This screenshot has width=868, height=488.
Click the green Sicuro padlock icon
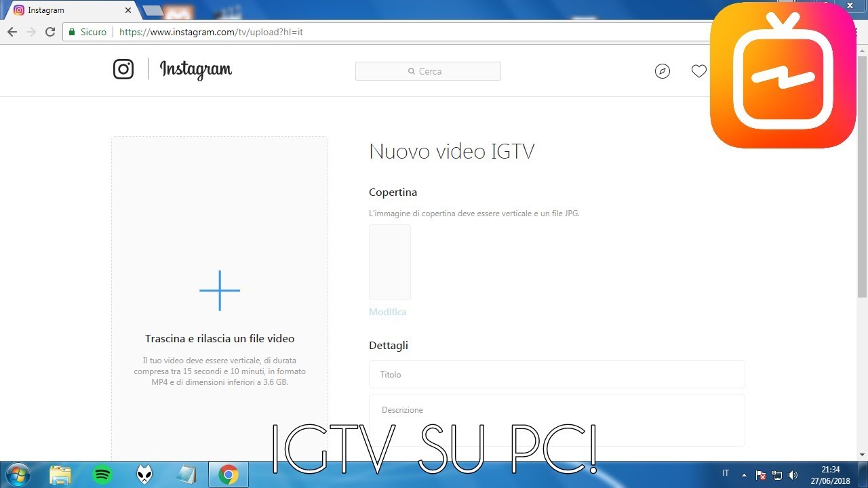click(72, 32)
